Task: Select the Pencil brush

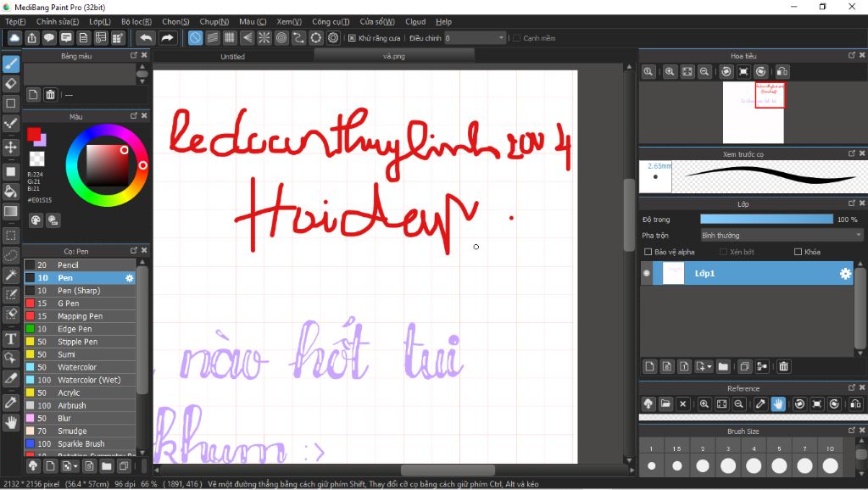Action: click(x=80, y=265)
